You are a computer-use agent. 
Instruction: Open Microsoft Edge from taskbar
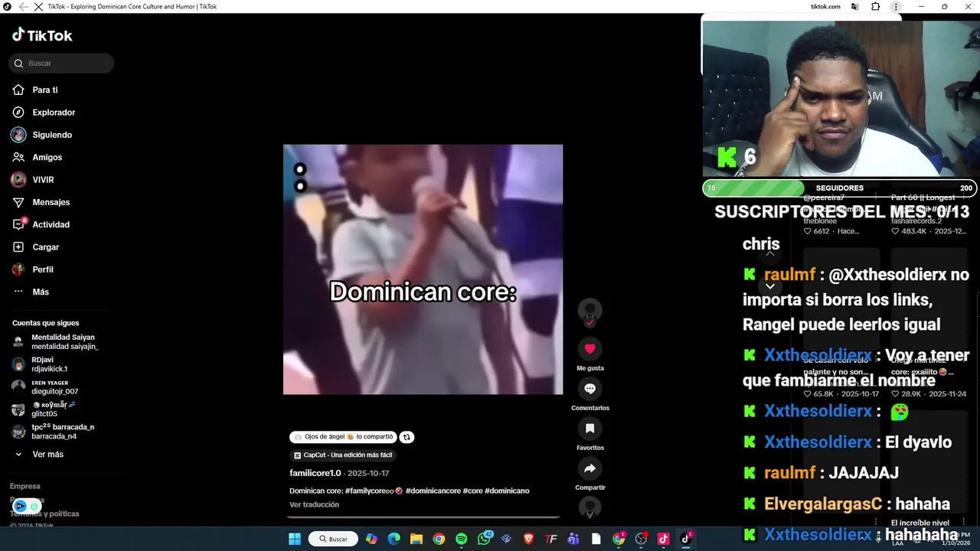(394, 539)
